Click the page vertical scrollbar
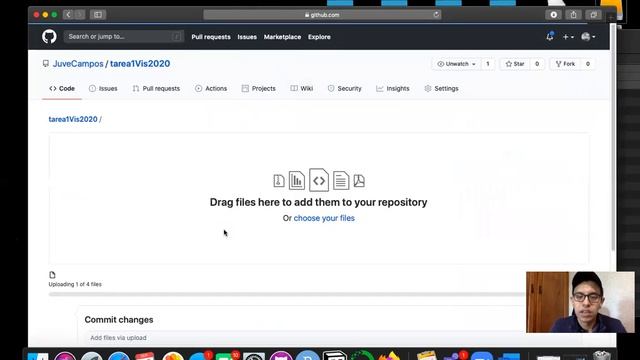 tap(613, 137)
